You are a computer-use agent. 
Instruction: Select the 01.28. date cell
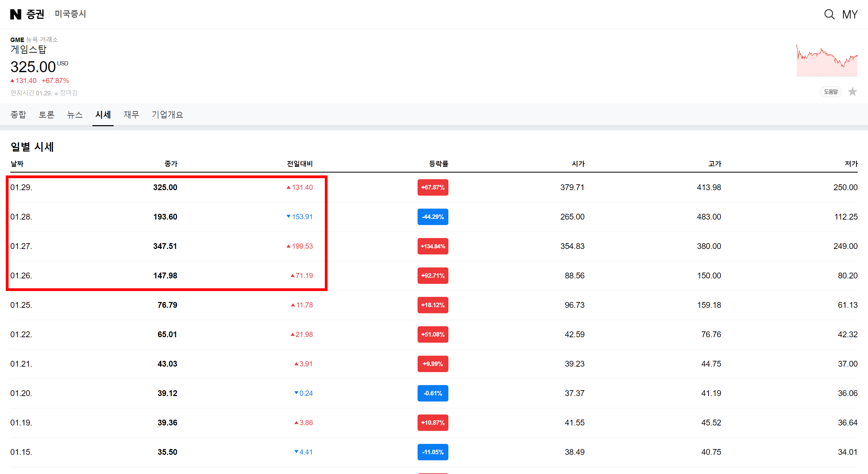(x=21, y=217)
